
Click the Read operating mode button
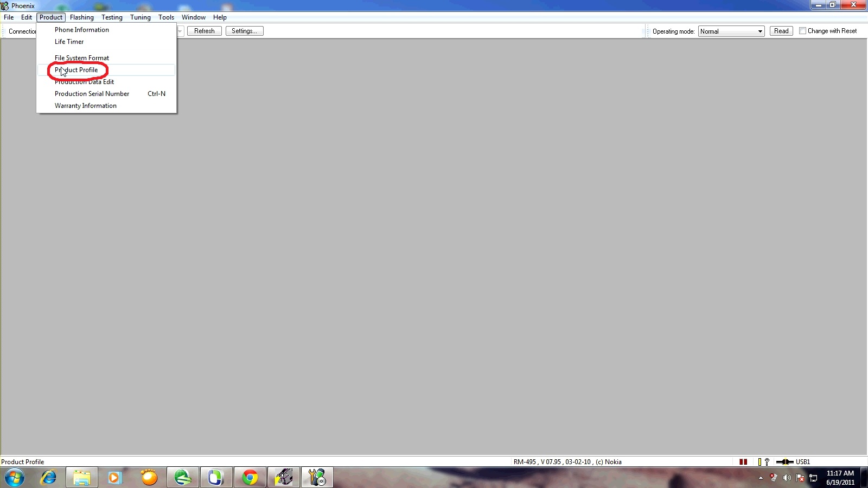click(781, 31)
